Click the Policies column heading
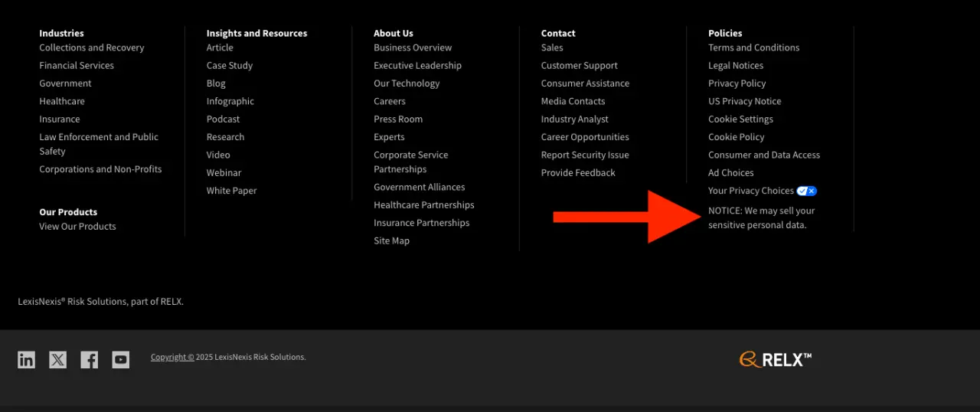The image size is (980, 412). (725, 33)
